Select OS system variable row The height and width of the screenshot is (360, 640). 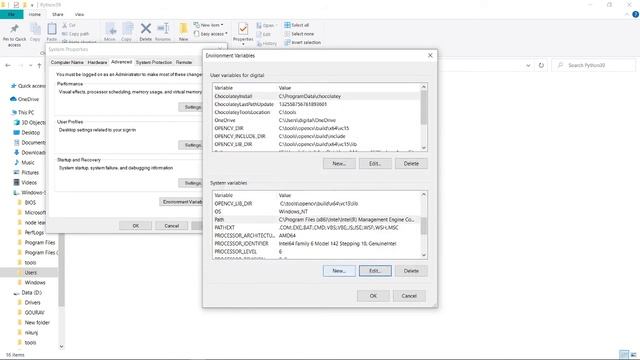316,211
